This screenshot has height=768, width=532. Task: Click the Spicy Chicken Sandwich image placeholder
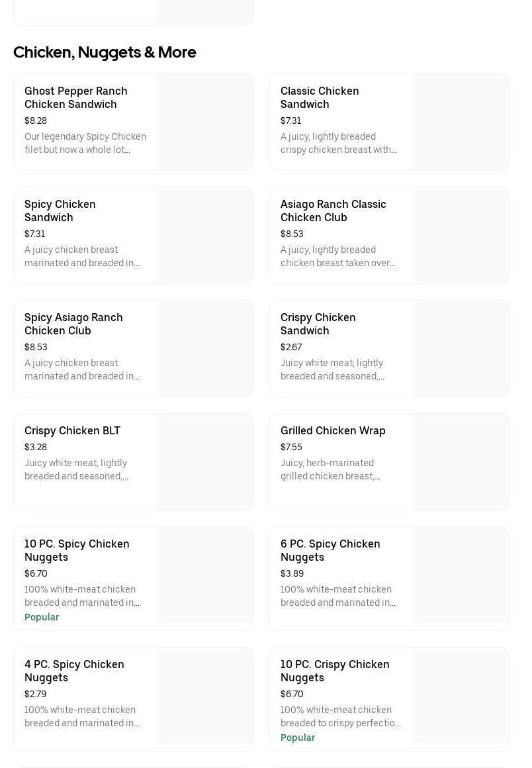(x=204, y=236)
